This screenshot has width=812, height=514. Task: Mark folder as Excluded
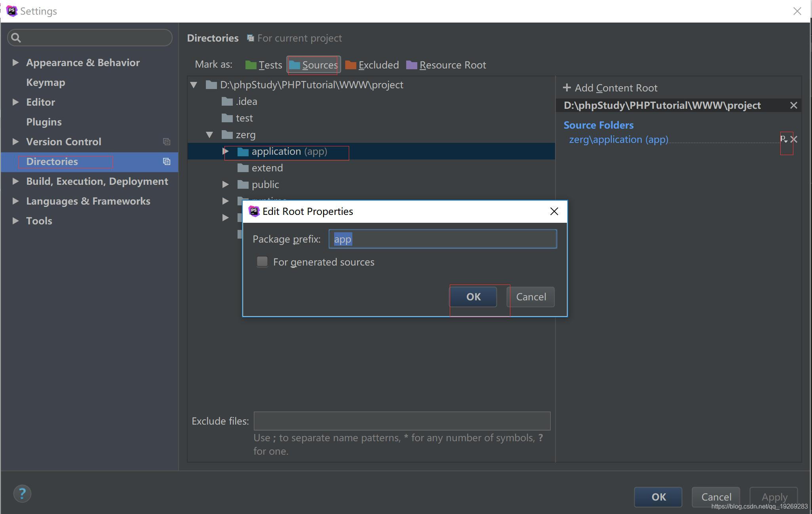[x=372, y=65]
